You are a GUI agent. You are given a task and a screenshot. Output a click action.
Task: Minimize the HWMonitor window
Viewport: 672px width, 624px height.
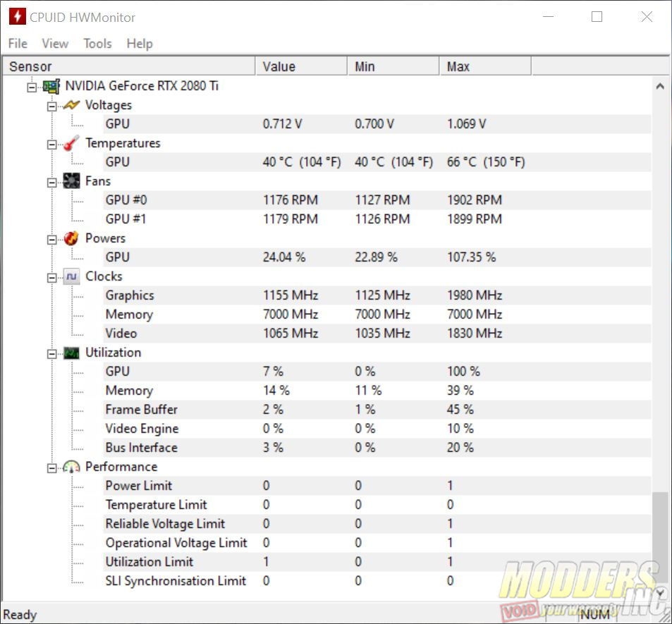[x=548, y=17]
